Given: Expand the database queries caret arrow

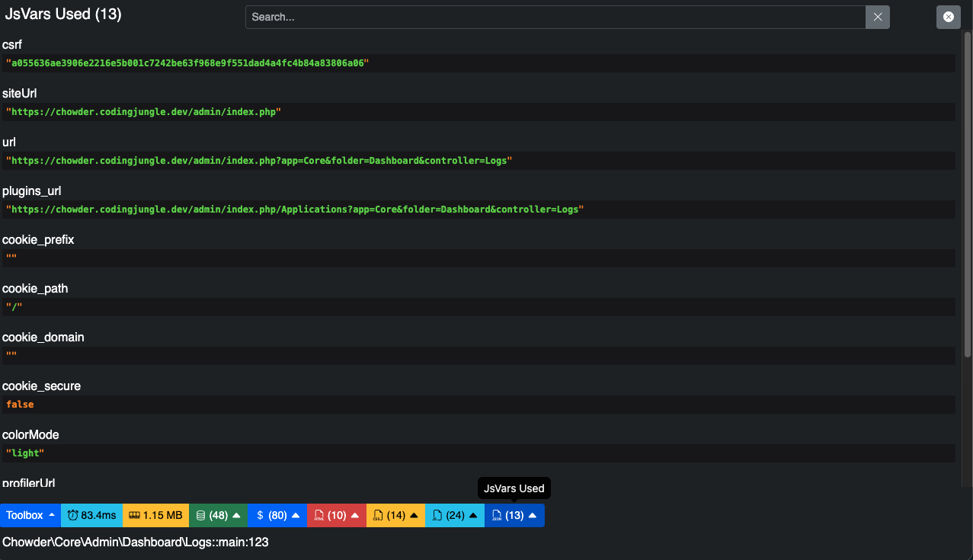Looking at the screenshot, I should coord(236,516).
